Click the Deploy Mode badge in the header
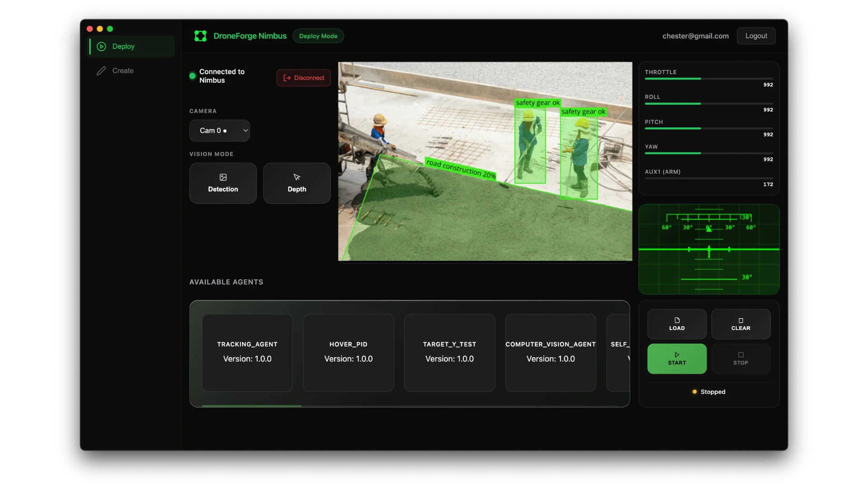Screen dimensions: 868x488 coord(318,36)
